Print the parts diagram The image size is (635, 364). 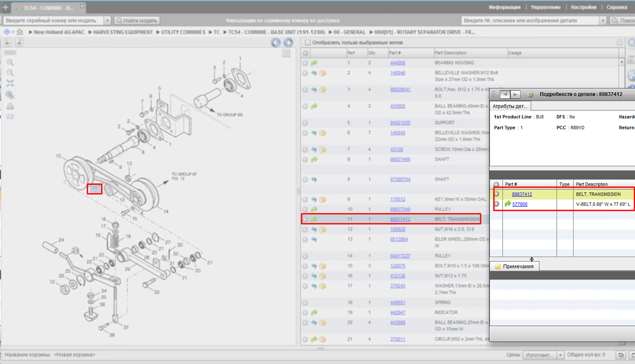[x=10, y=106]
